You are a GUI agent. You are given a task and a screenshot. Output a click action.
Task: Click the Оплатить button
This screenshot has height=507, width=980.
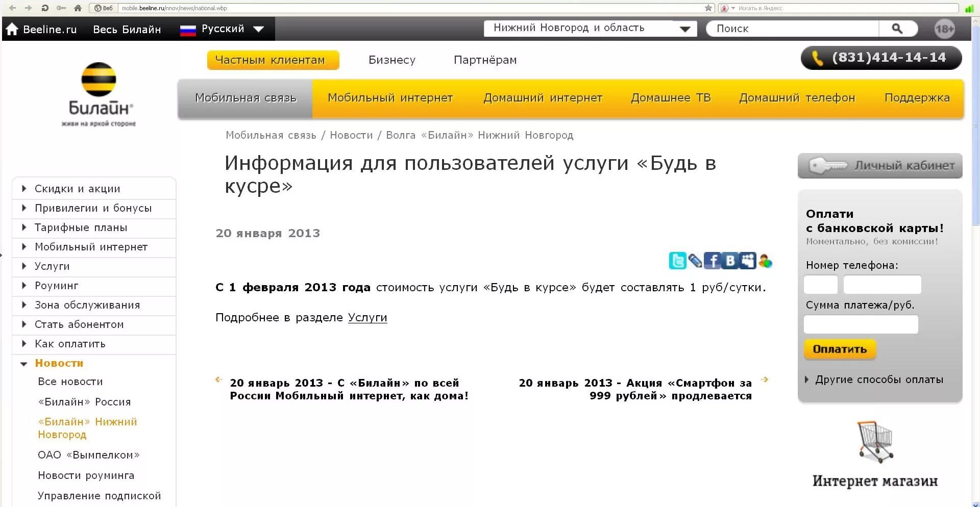(840, 349)
